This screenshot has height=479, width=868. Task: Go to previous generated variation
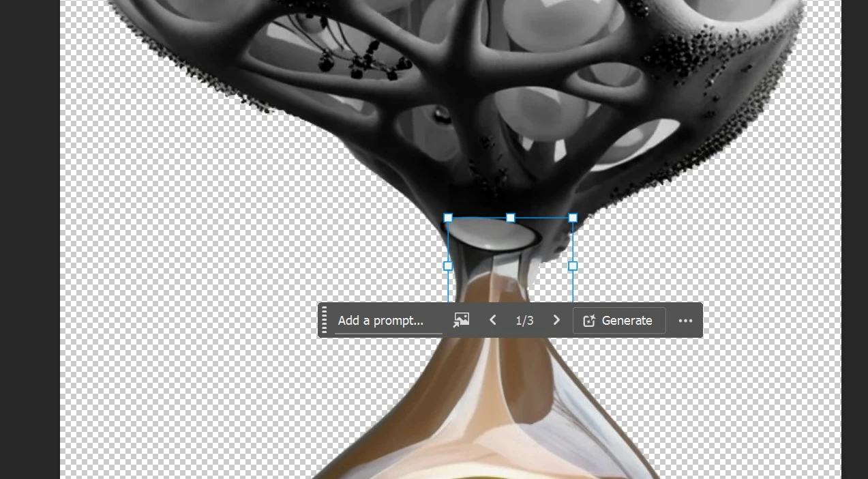pyautogui.click(x=493, y=320)
